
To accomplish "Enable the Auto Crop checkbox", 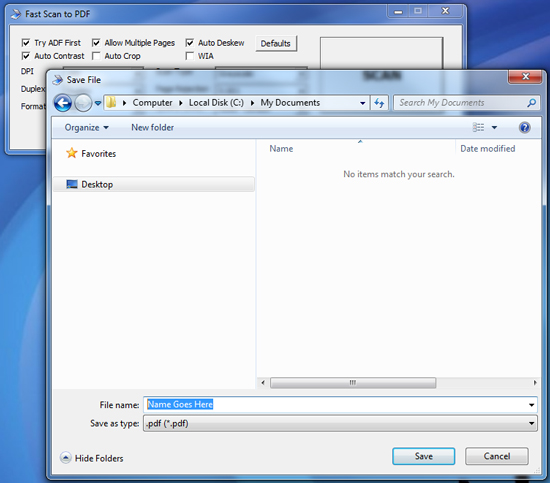I will [x=96, y=56].
